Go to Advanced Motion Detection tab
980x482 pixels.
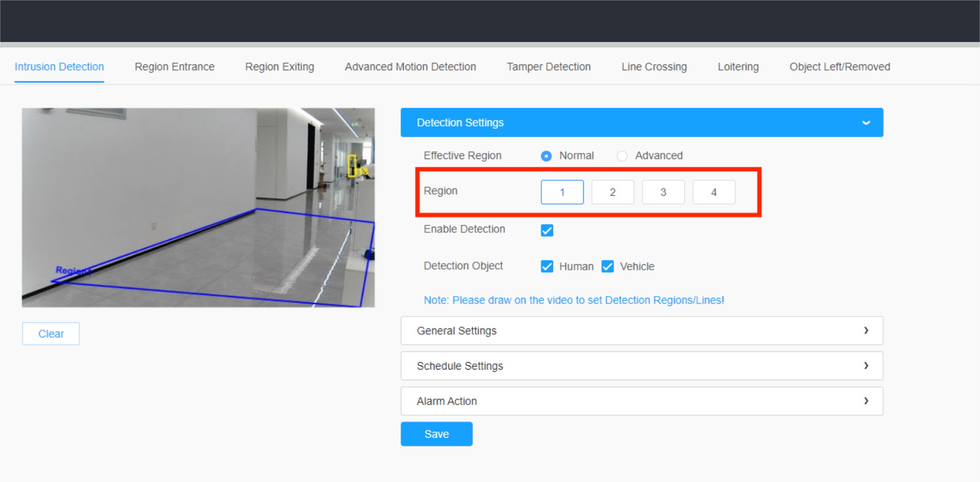[411, 67]
